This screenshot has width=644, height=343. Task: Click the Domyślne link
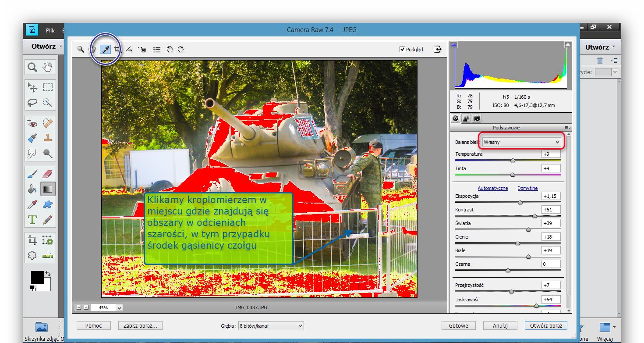point(527,188)
